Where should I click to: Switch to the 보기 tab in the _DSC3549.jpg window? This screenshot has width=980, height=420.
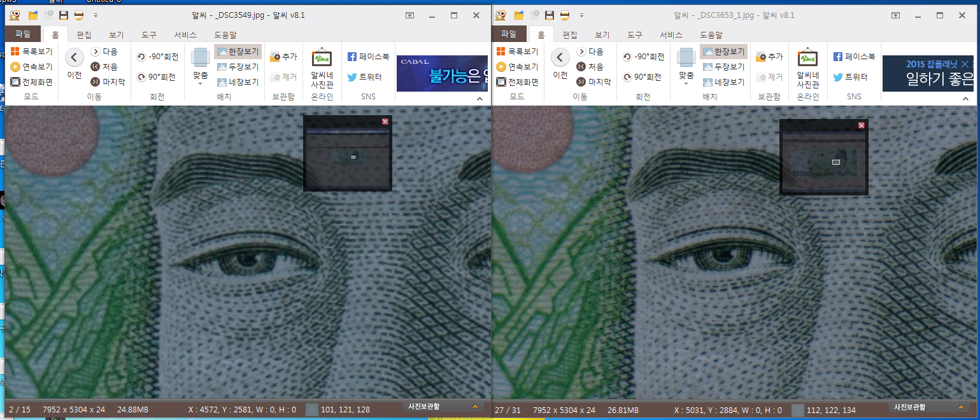coord(117,35)
